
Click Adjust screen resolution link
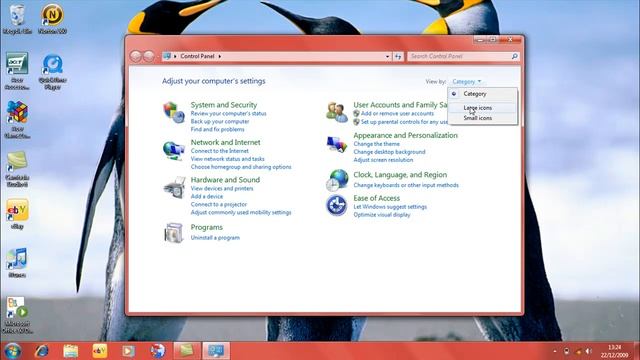click(x=383, y=160)
